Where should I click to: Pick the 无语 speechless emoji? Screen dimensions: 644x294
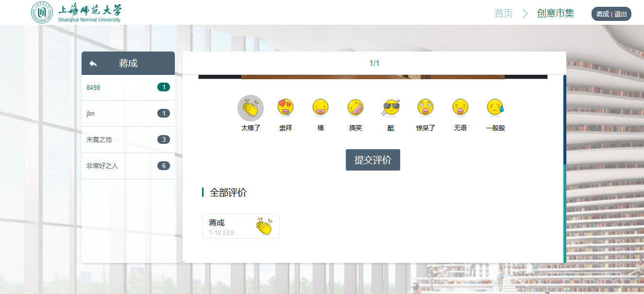click(x=460, y=108)
